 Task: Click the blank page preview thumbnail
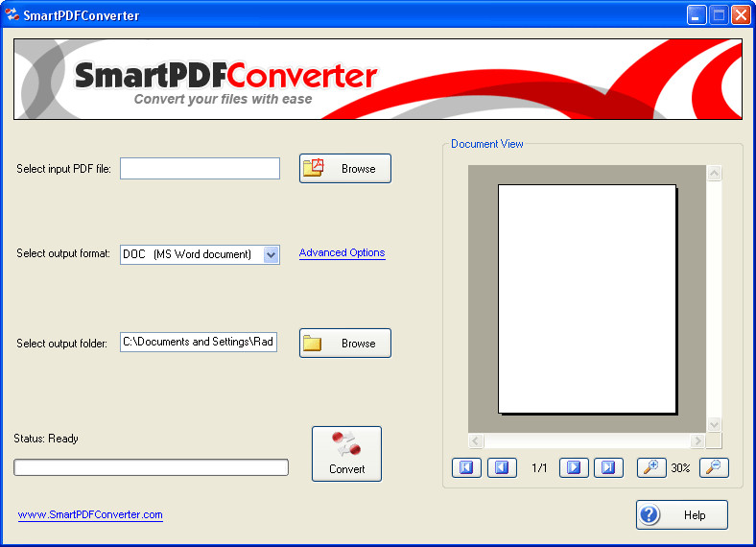tap(587, 299)
